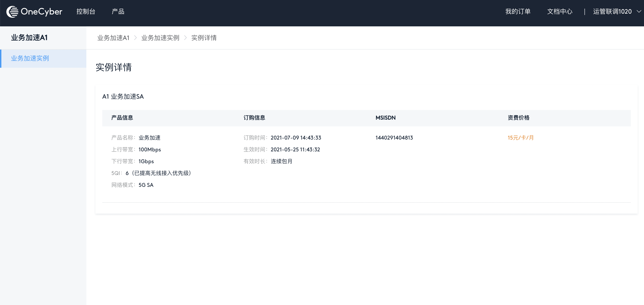The height and width of the screenshot is (305, 644).
Task: Click the 业务加速A1 sidebar heading
Action: 29,37
